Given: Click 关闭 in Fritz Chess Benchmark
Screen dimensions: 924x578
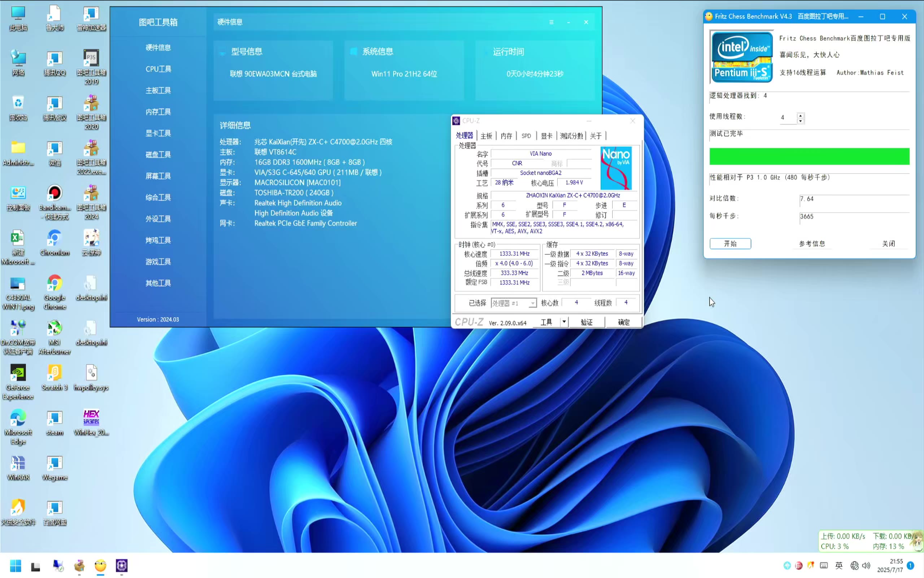Looking at the screenshot, I should (888, 244).
